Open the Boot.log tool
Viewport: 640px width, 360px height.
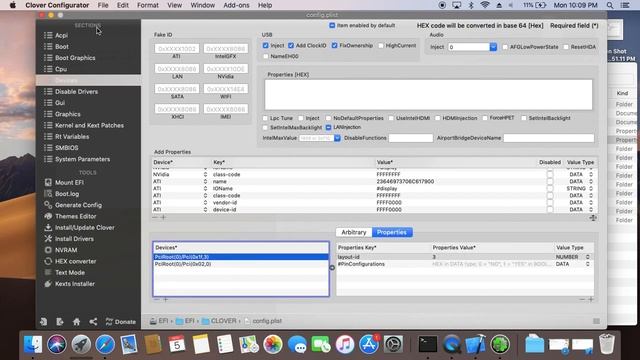click(67, 194)
